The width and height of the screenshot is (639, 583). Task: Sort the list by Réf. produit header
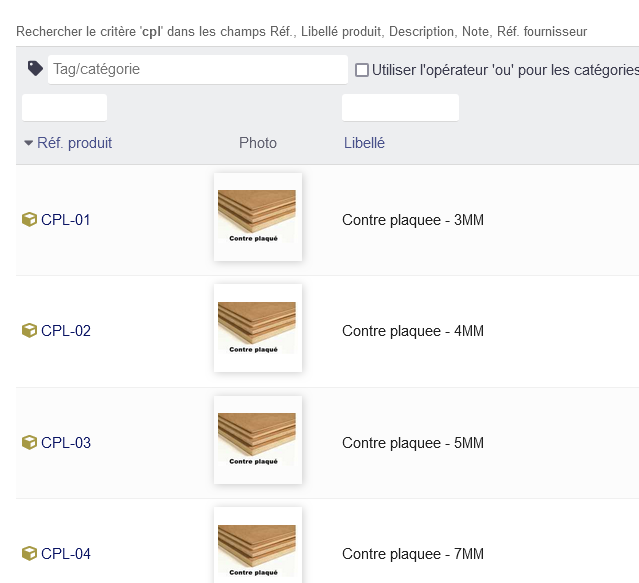(x=74, y=143)
